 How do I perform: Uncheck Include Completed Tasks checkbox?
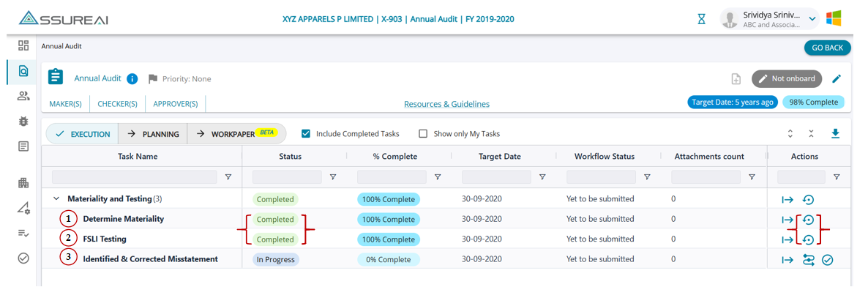pyautogui.click(x=306, y=134)
